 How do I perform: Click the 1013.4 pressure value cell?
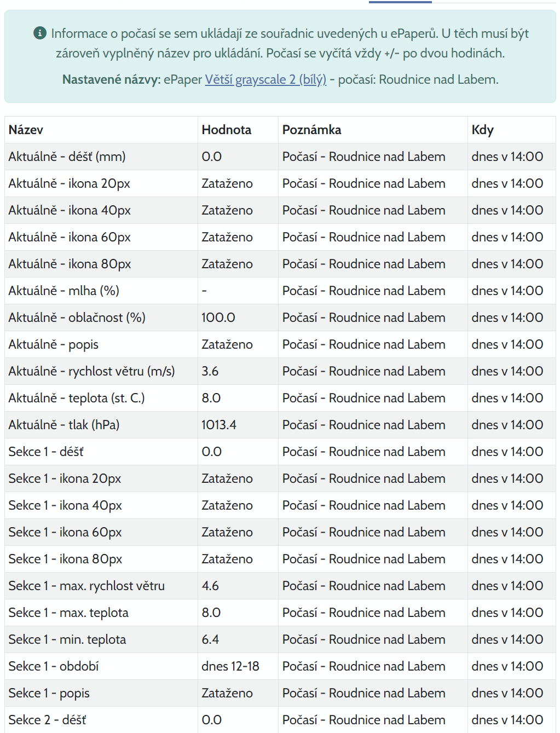click(219, 425)
